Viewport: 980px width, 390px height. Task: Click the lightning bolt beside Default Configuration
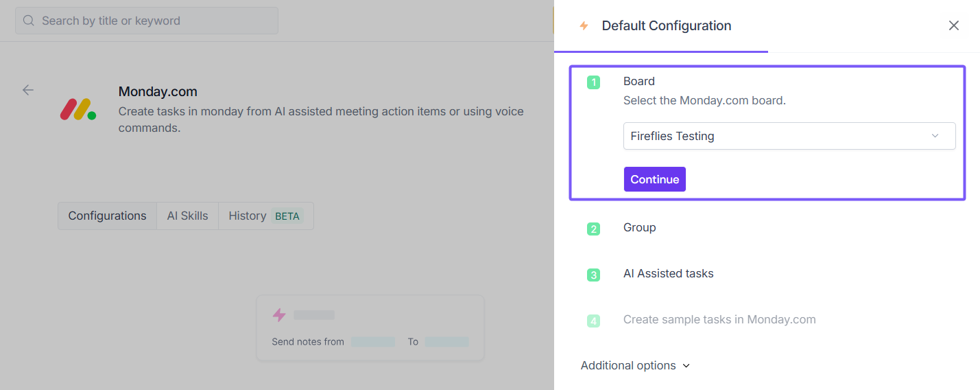(x=584, y=26)
